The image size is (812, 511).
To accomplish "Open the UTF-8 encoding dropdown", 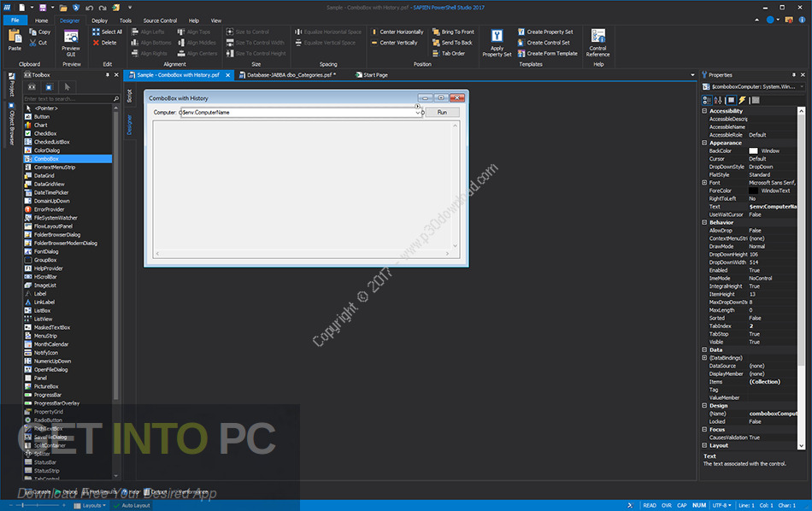I will tap(722, 505).
